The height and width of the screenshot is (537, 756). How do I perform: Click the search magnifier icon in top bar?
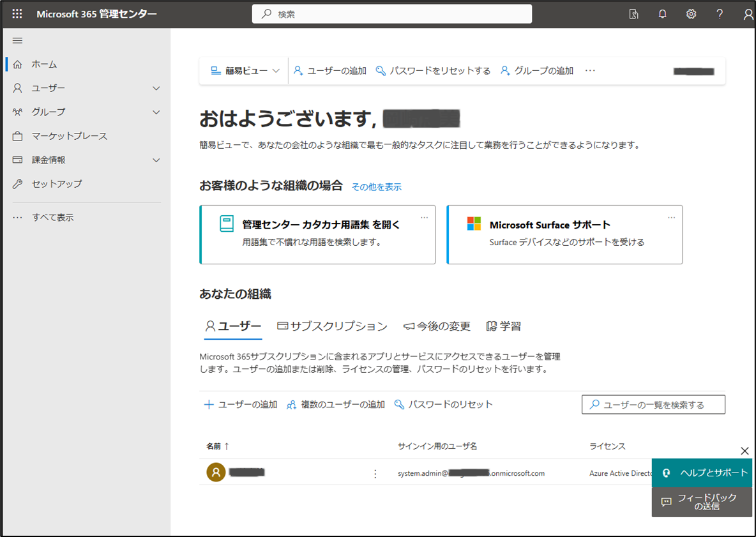(266, 14)
